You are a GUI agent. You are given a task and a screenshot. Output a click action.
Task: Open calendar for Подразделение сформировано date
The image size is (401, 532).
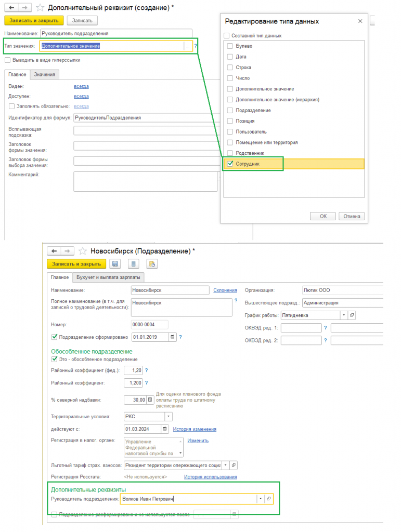click(x=173, y=337)
